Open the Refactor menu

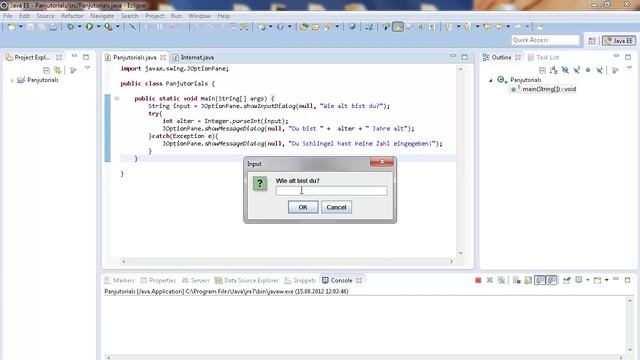[72, 16]
